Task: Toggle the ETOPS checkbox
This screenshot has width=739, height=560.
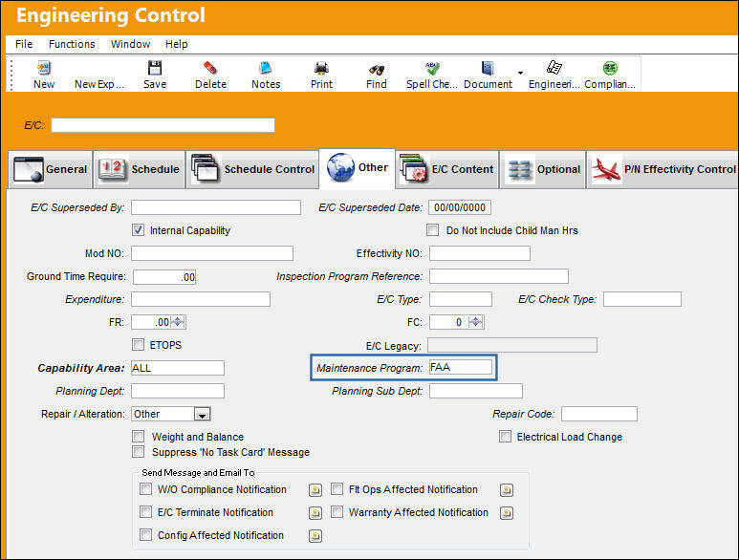Action: (x=138, y=345)
